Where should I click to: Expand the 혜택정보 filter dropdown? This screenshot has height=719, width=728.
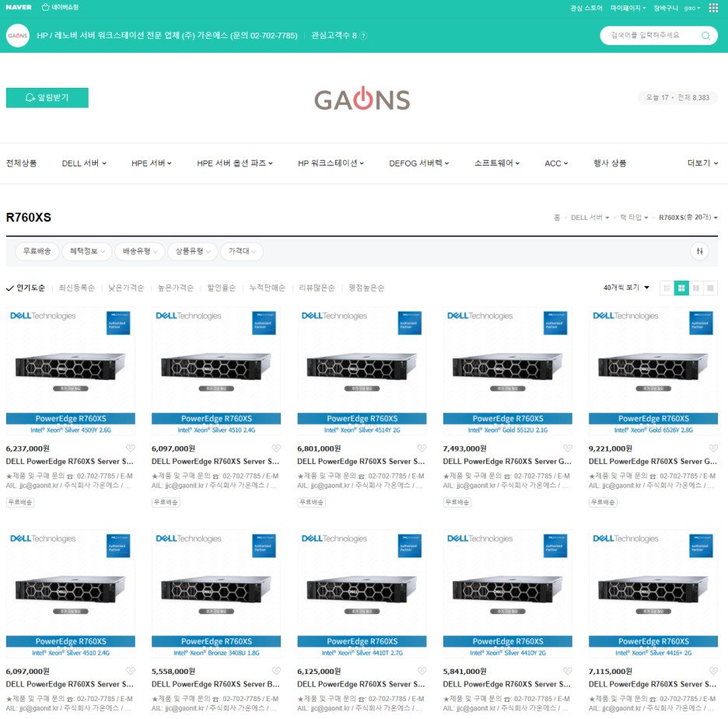coord(87,251)
